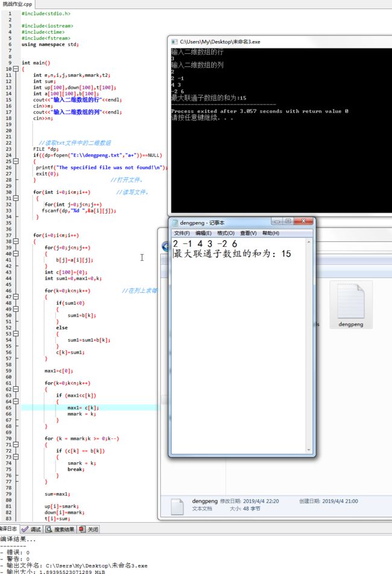Click Notepad scrollbar down arrow
Viewport: 392px width, 574px height.
pyautogui.click(x=309, y=450)
